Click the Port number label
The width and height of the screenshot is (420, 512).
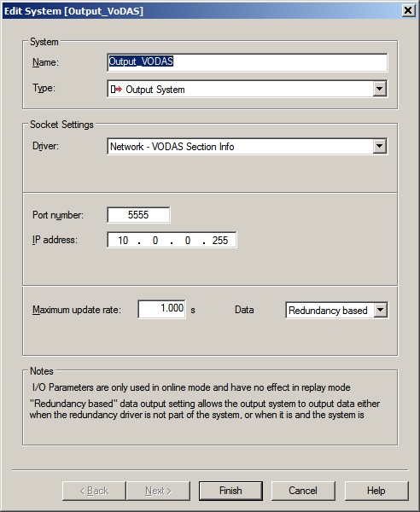coord(58,215)
